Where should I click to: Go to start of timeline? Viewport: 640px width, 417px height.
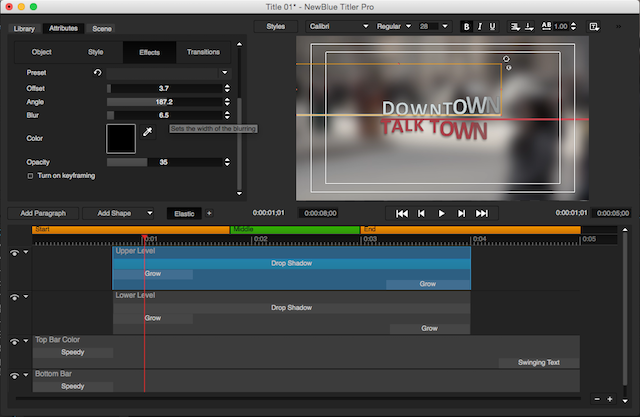[402, 213]
